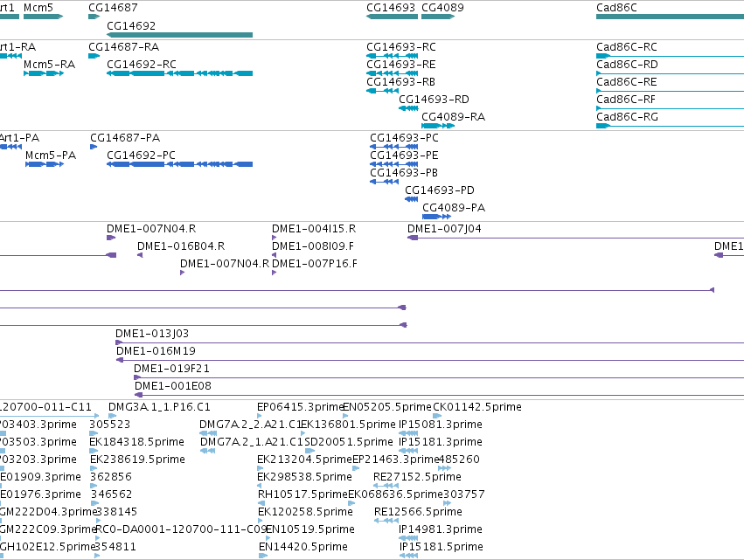
Task: Select transcript Cad86C-RC
Action: pos(670,56)
